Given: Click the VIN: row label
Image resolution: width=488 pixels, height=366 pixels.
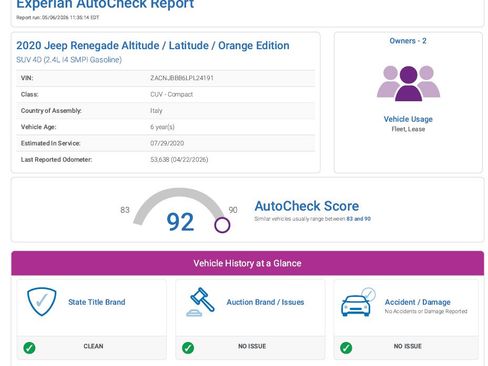Looking at the screenshot, I should (x=27, y=78).
